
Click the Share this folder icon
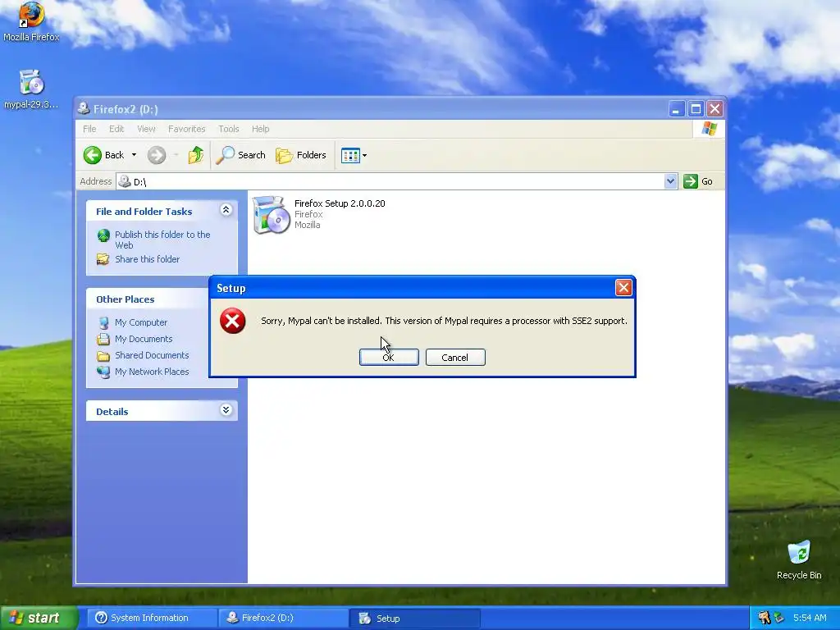click(x=103, y=259)
